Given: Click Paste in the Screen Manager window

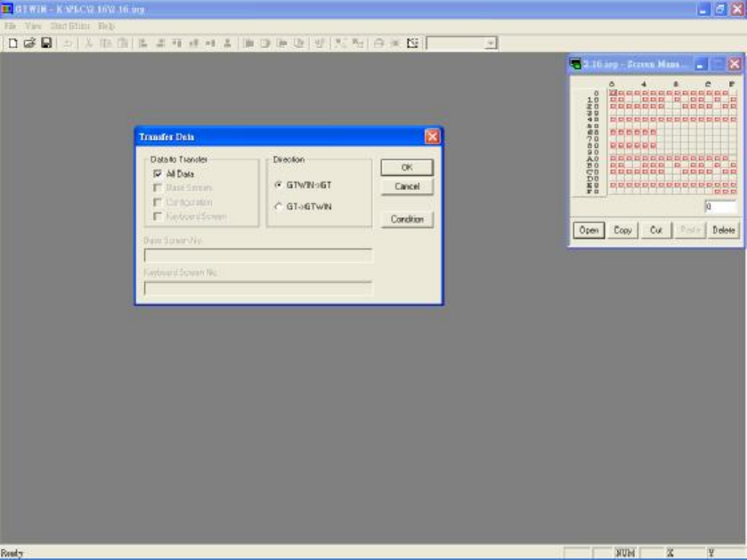Looking at the screenshot, I should pyautogui.click(x=690, y=230).
